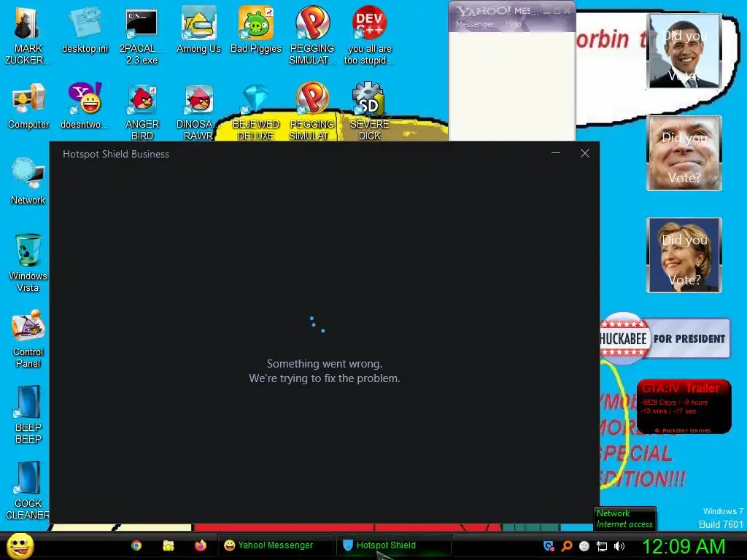Open the BEEP BEEP desktop icon

coord(28,414)
